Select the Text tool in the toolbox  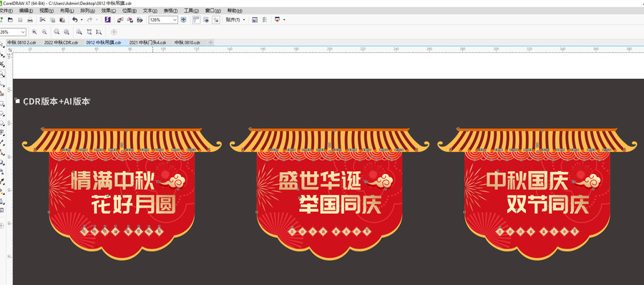pos(2,132)
